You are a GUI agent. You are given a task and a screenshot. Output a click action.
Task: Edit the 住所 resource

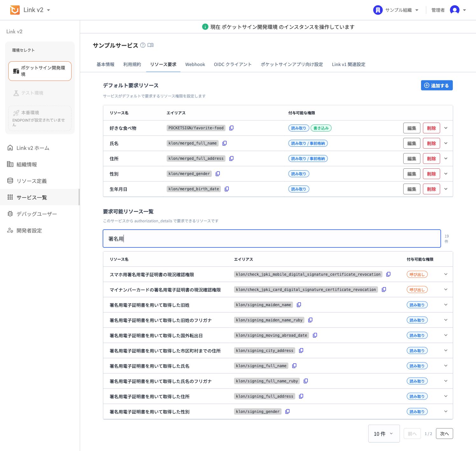point(412,158)
